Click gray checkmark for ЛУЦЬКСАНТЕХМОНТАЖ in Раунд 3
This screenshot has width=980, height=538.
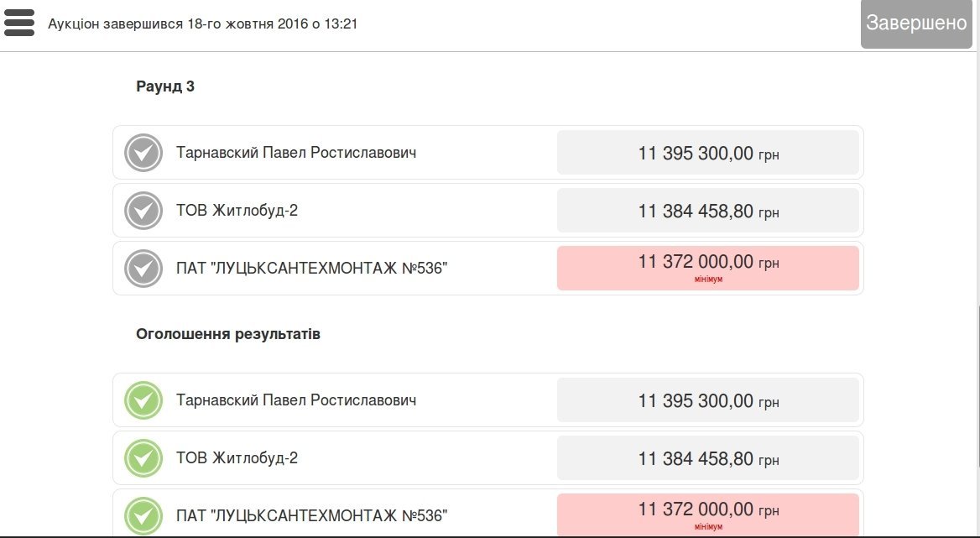[143, 269]
